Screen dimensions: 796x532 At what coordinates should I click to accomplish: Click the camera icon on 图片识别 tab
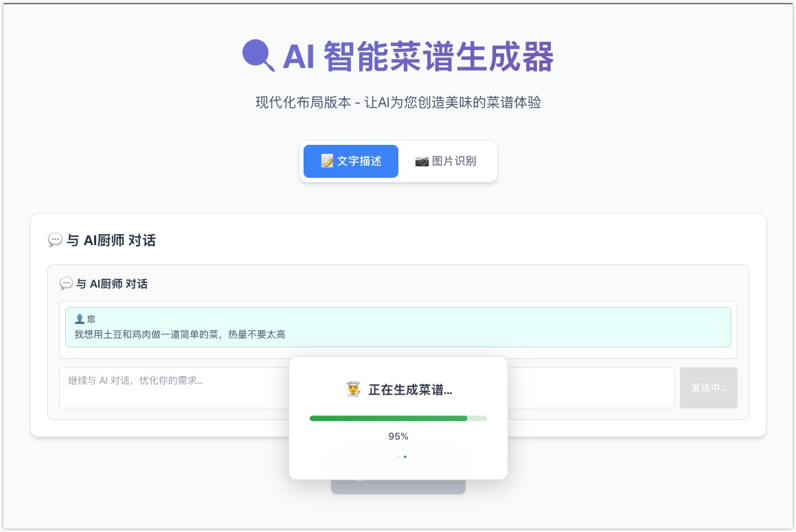click(x=422, y=161)
